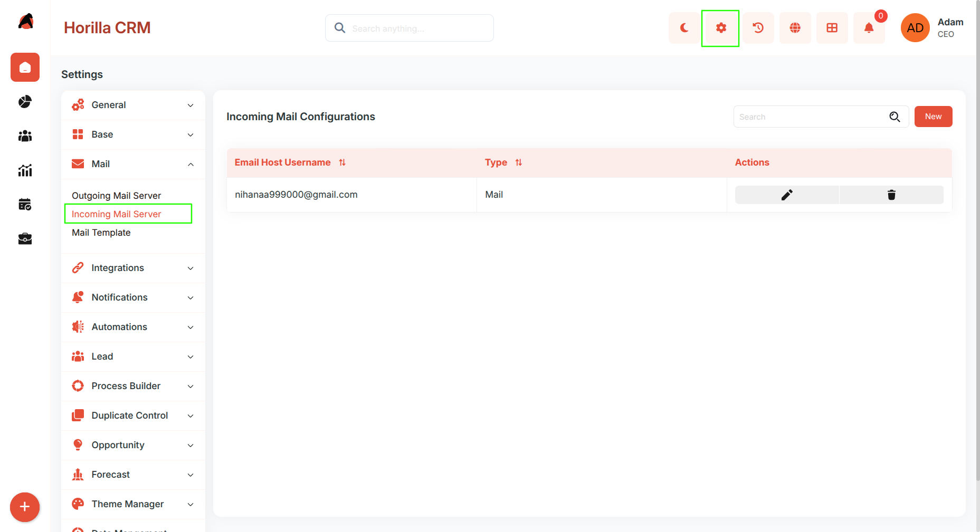The height and width of the screenshot is (532, 980).
Task: Select Incoming Mail Server item
Action: (116, 214)
